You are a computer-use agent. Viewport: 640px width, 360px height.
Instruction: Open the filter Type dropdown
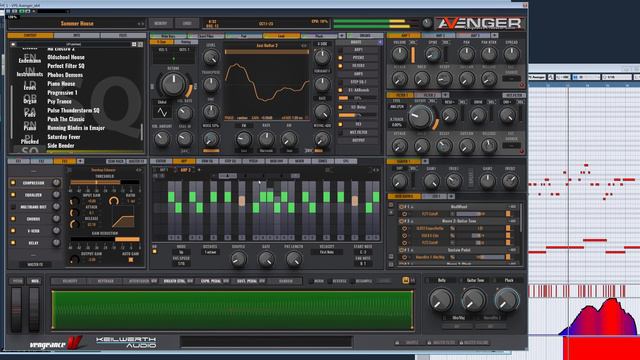point(396,107)
